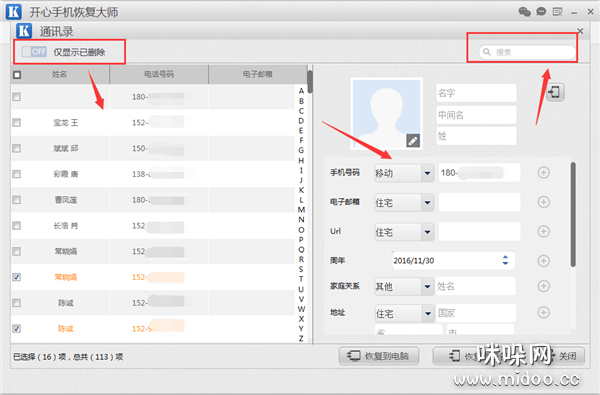Screen dimensions: 600x395
Task: Uncheck the highlighted orange 陈诚 contact
Action: (x=16, y=328)
